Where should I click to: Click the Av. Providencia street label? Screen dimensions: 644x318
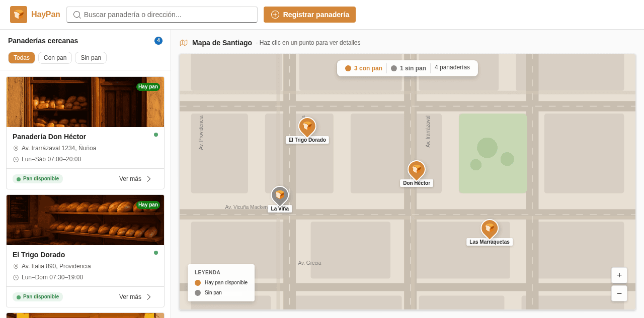(201, 133)
